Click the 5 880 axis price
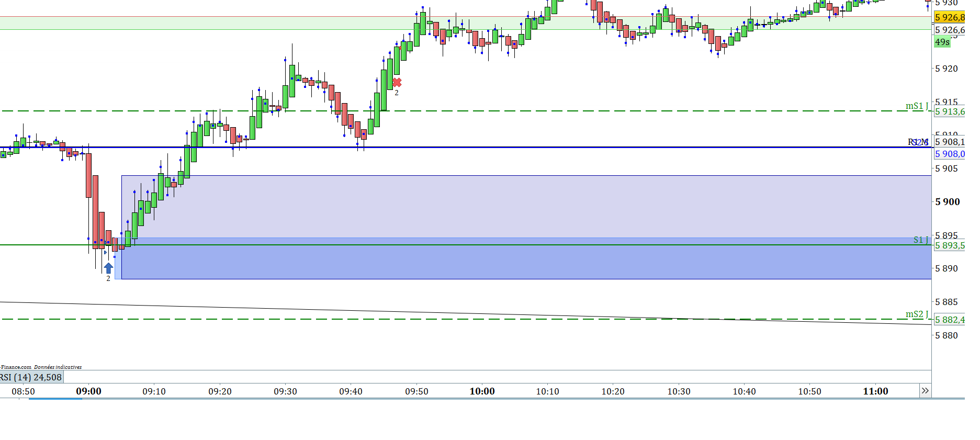980x440 pixels. coord(947,335)
